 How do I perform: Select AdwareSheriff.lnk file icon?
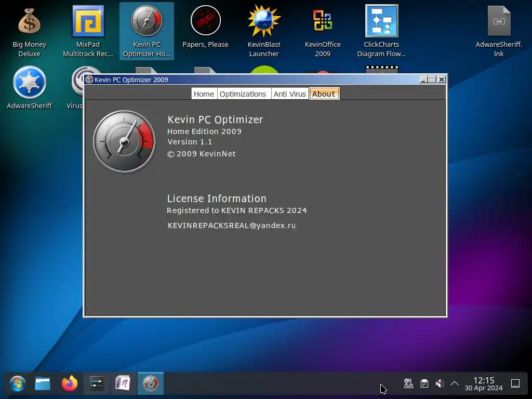pos(499,32)
